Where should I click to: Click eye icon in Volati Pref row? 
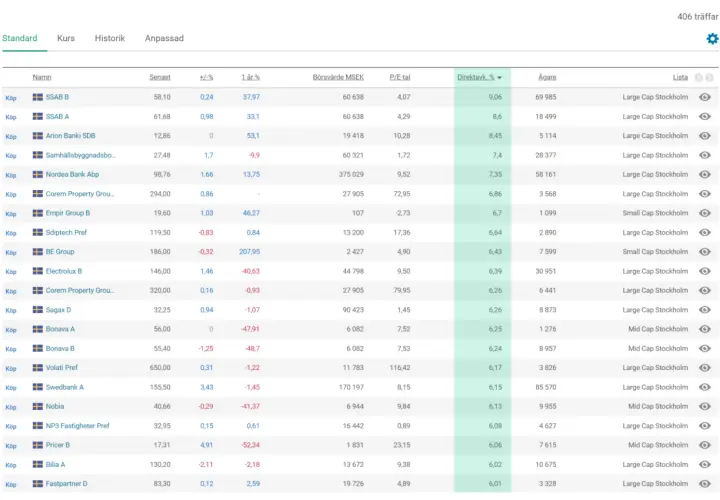(705, 368)
